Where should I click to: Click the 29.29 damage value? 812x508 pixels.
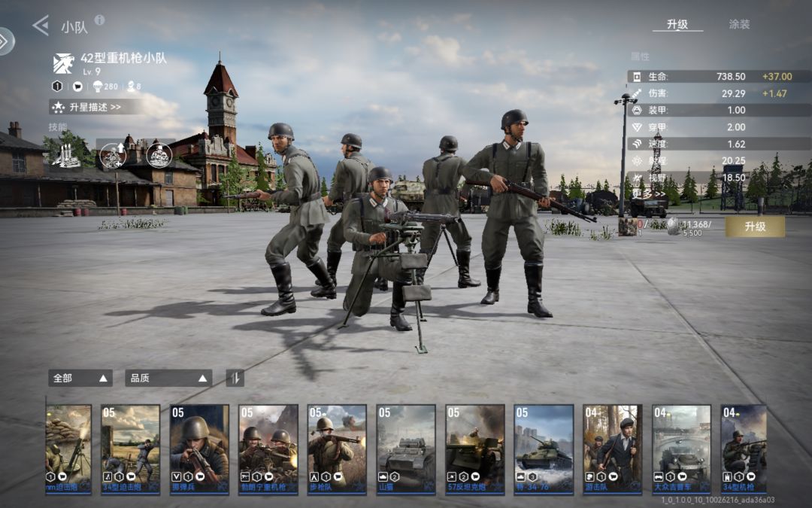(x=733, y=93)
